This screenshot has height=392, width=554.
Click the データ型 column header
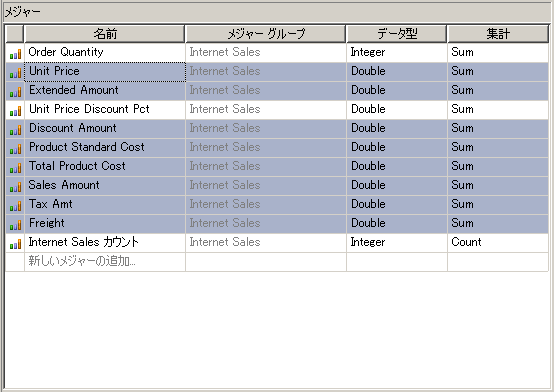click(x=397, y=34)
